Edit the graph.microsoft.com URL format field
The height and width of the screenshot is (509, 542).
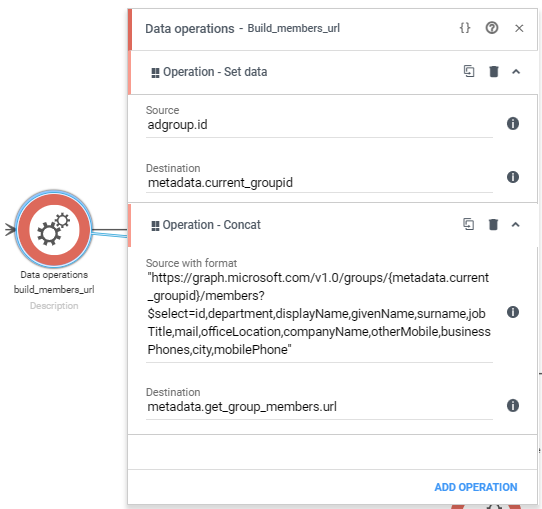point(319,314)
